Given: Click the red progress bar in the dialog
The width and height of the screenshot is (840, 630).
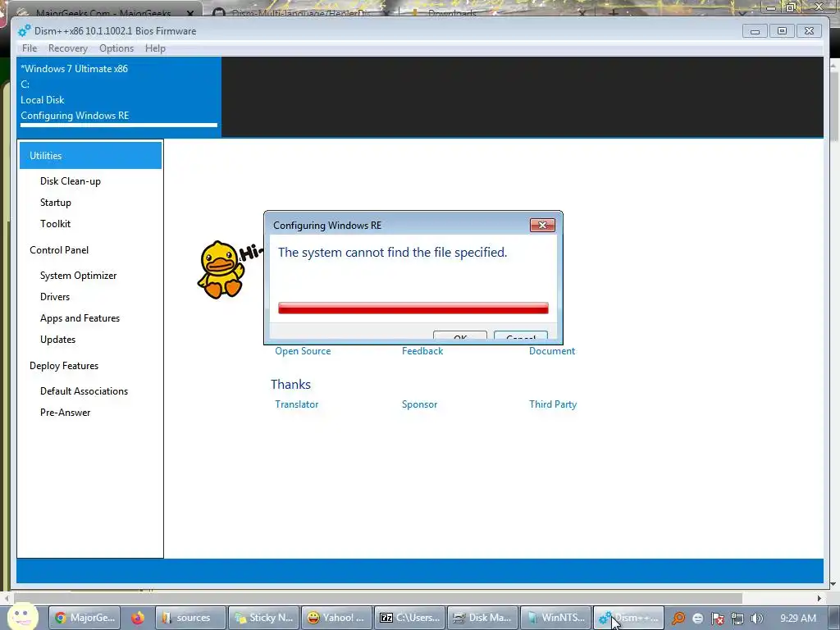Looking at the screenshot, I should (413, 308).
